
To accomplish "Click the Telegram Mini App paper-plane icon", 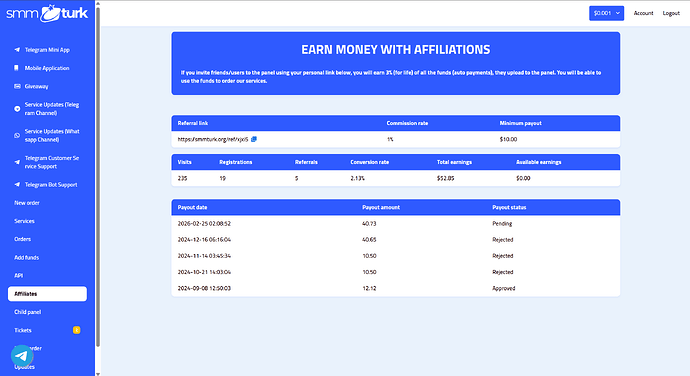I will pyautogui.click(x=17, y=50).
